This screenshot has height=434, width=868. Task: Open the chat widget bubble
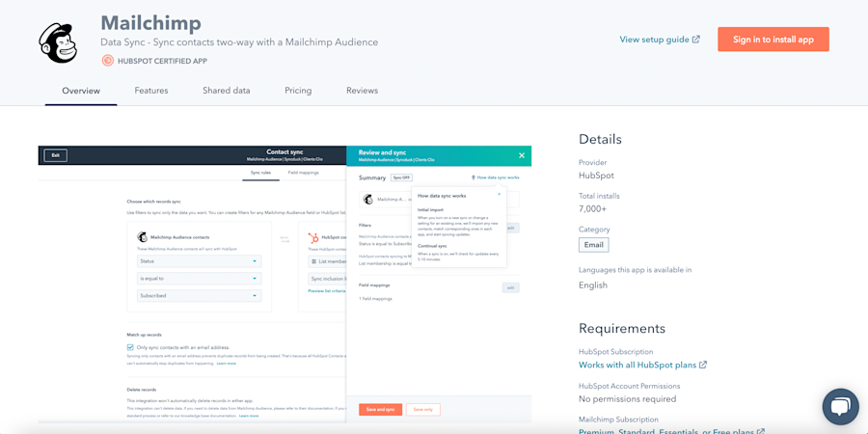click(x=840, y=406)
